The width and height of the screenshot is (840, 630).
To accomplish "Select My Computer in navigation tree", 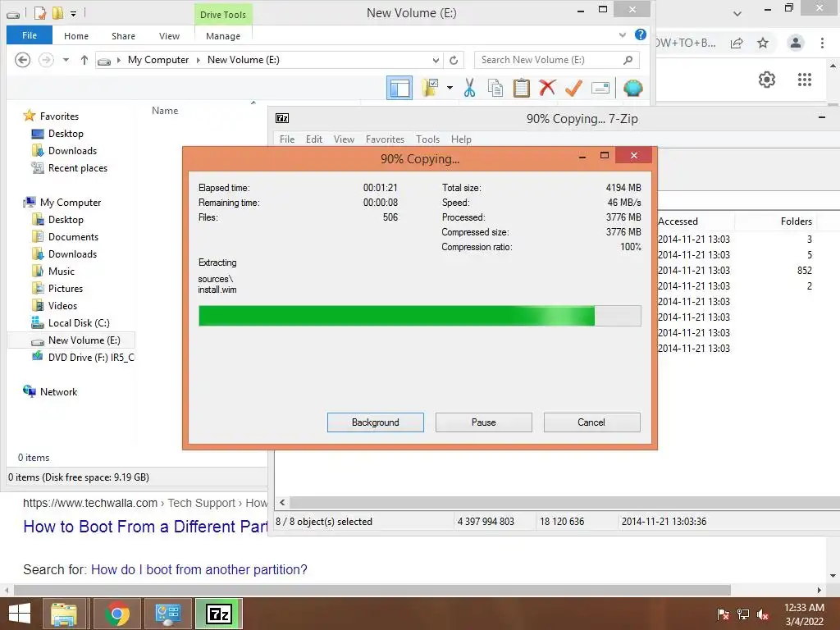I will [x=71, y=203].
